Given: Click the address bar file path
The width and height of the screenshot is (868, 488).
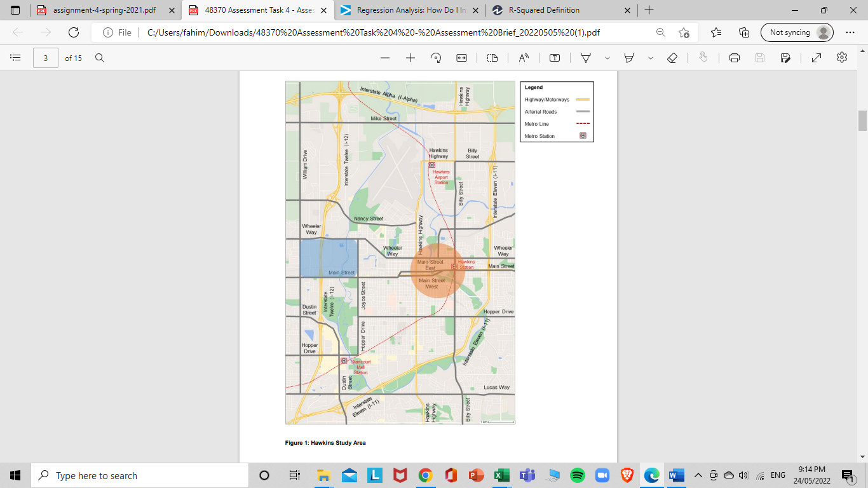Looking at the screenshot, I should click(374, 32).
